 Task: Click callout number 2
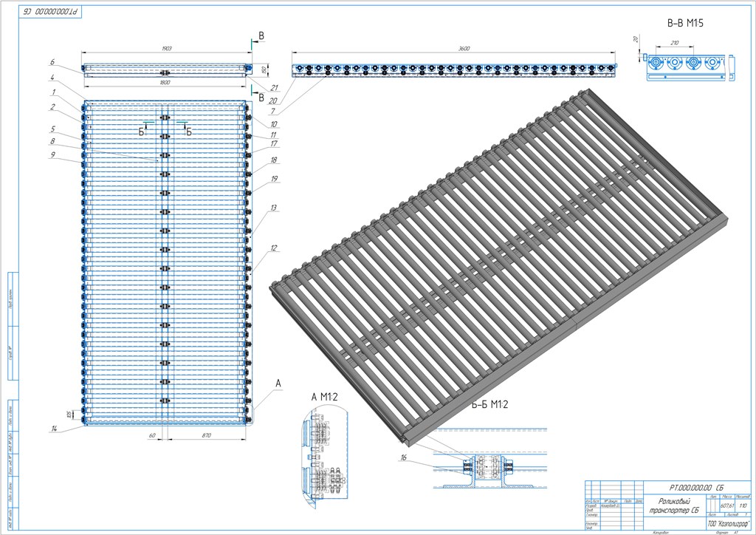point(52,106)
